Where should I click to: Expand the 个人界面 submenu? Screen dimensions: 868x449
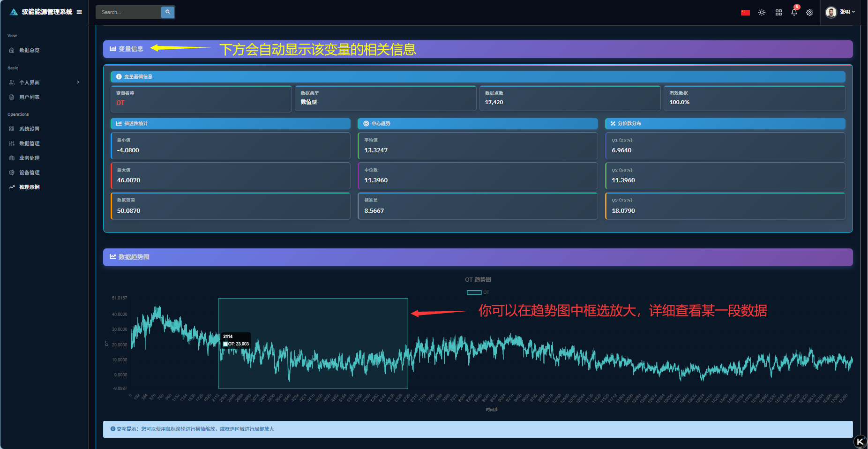click(78, 82)
